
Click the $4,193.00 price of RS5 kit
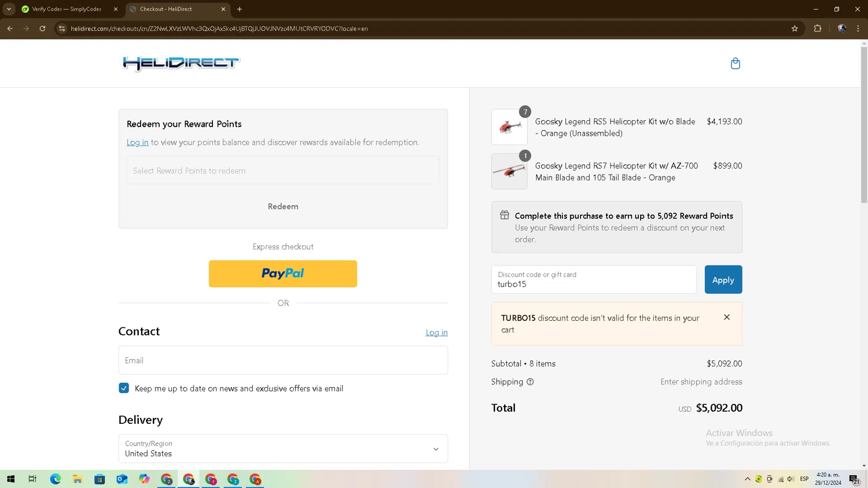pyautogui.click(x=724, y=121)
